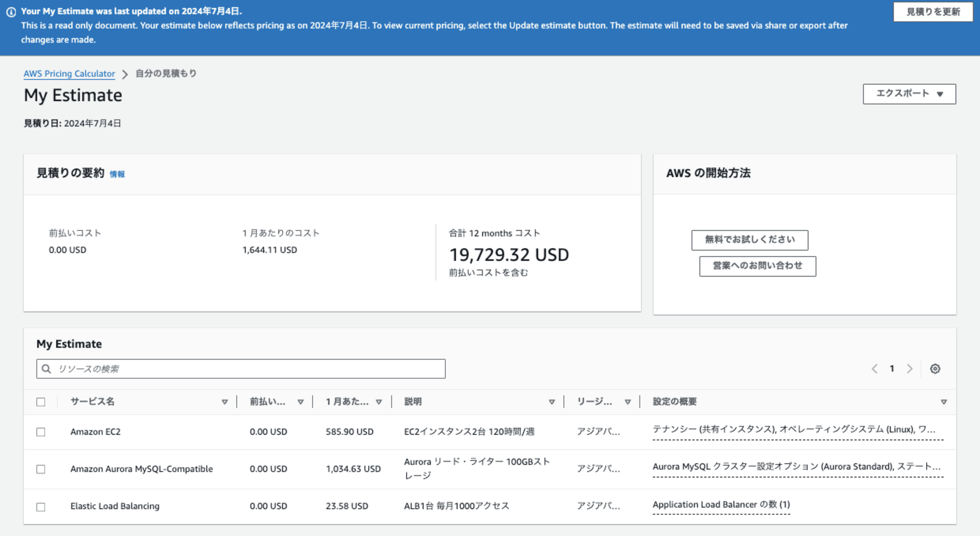Sort by the 説明 column arrow
980x536 pixels.
[x=552, y=402]
